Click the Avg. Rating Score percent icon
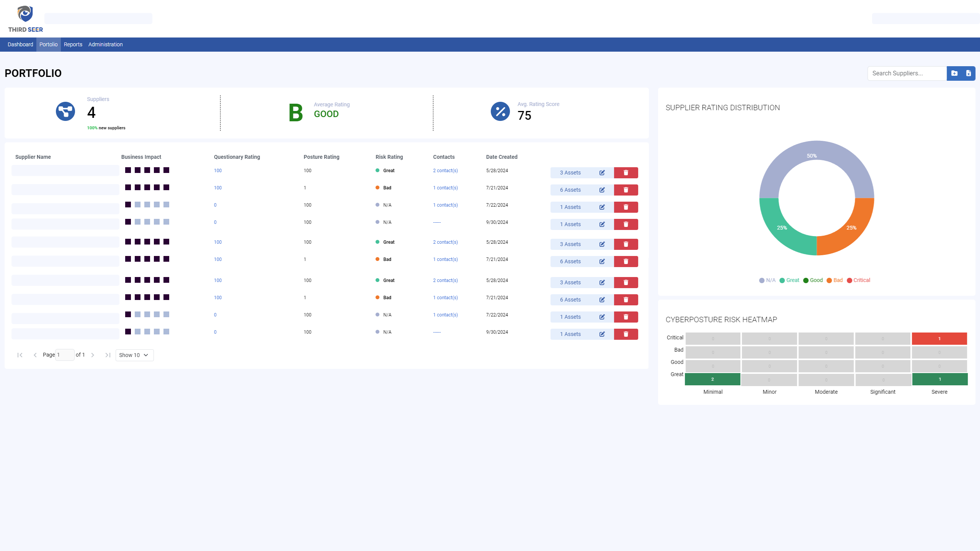 coord(500,111)
